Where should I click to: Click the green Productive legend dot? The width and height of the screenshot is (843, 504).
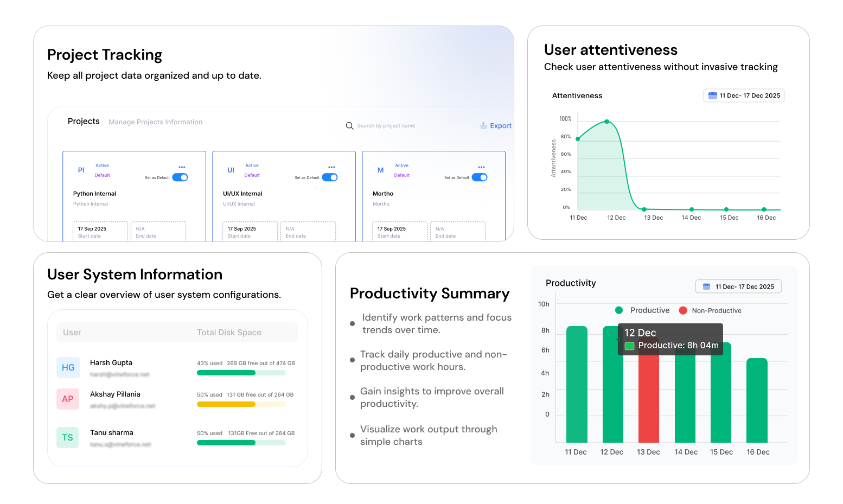pos(619,310)
